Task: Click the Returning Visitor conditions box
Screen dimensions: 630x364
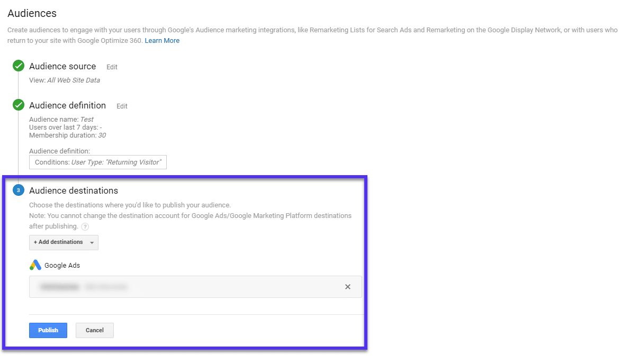Action: click(x=97, y=162)
